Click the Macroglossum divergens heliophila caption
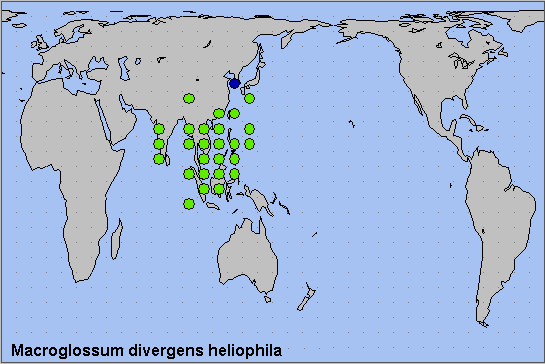 (x=146, y=350)
